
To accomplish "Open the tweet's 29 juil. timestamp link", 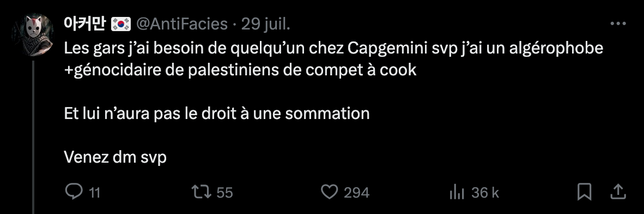I will coord(265,24).
